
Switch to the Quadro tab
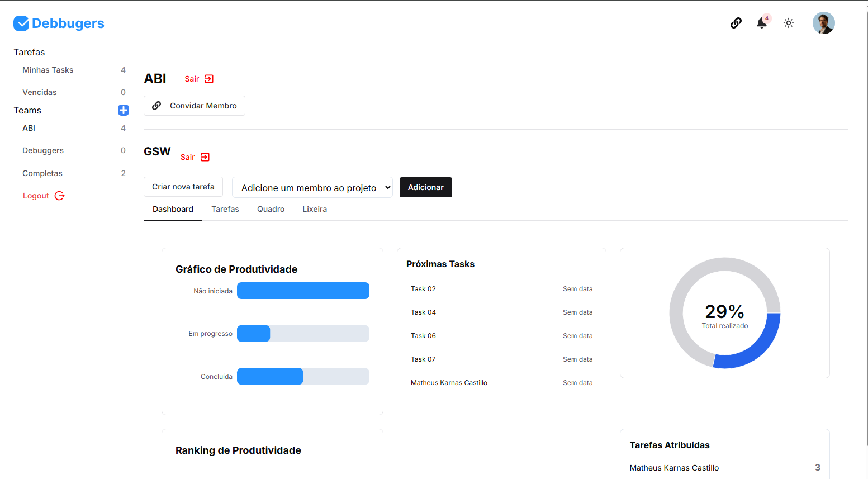pyautogui.click(x=271, y=209)
